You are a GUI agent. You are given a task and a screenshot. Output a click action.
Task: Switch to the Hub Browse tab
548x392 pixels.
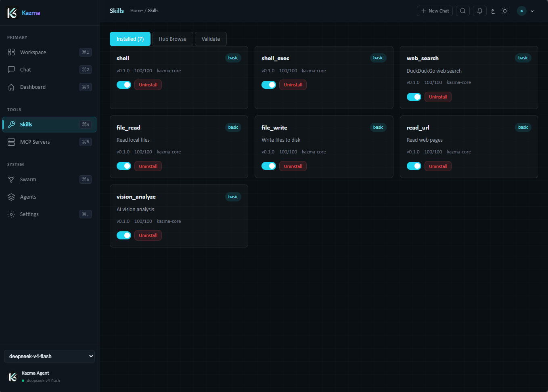tap(173, 39)
